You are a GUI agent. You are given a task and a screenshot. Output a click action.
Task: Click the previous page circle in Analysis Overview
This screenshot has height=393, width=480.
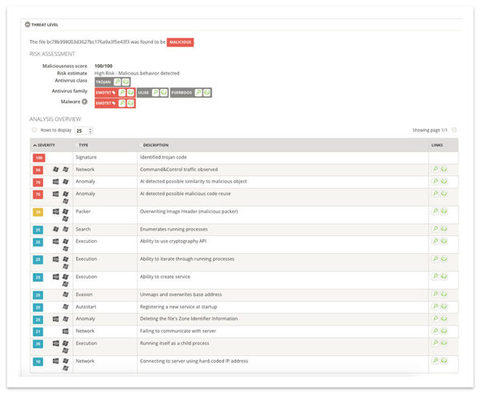click(x=34, y=130)
